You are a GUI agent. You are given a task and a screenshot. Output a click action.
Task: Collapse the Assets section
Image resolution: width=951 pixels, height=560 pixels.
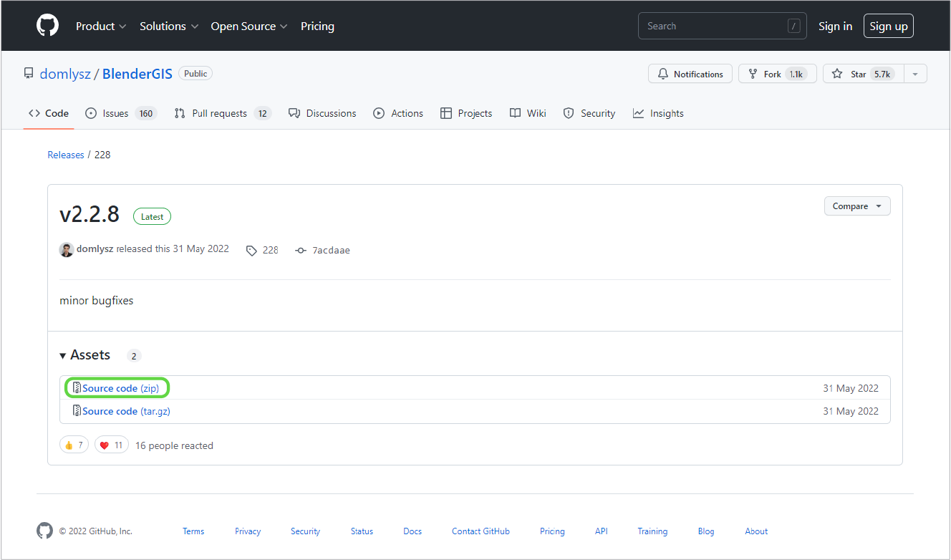click(85, 355)
